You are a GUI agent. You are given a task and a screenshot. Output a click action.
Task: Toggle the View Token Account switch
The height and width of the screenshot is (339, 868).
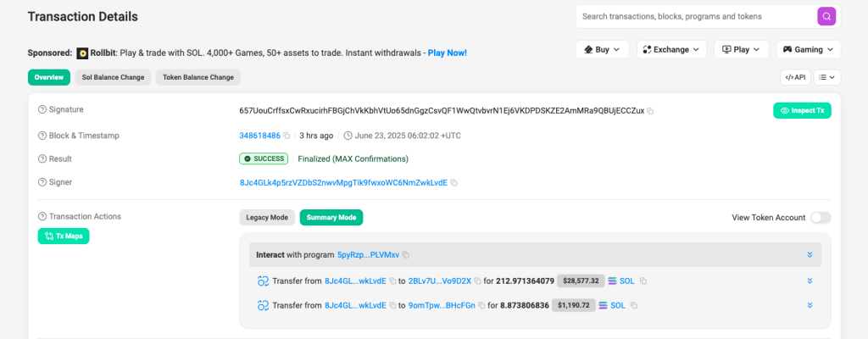pos(820,218)
